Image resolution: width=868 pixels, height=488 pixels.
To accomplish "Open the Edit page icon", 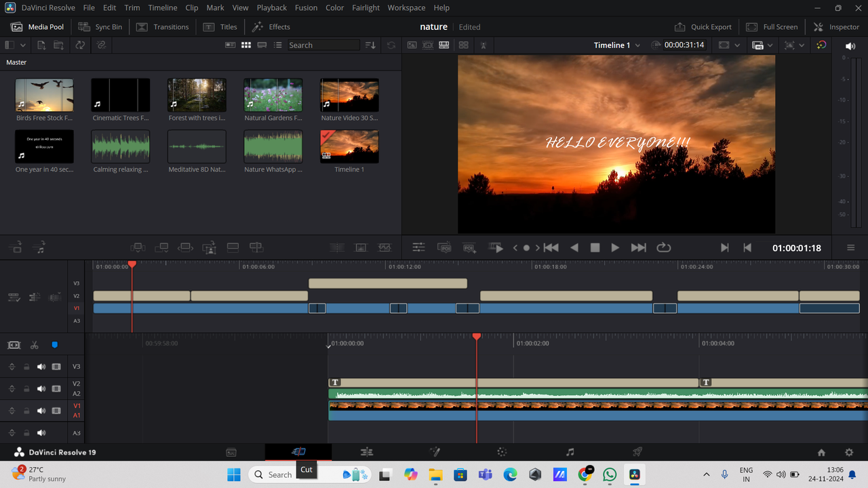I will click(x=367, y=452).
